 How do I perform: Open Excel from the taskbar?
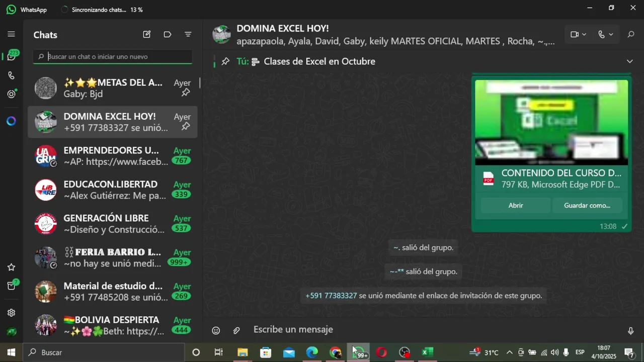coord(428,352)
